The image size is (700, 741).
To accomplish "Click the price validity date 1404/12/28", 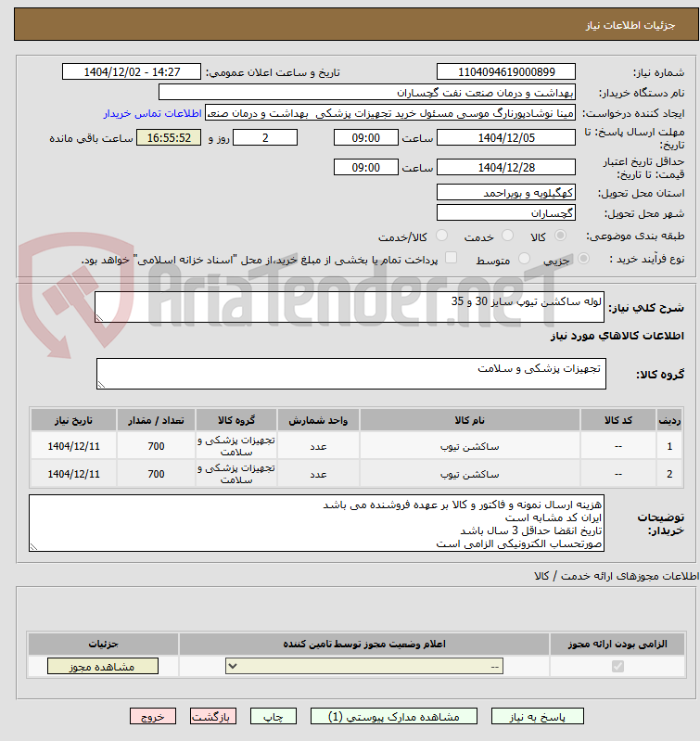I will 506,167.
